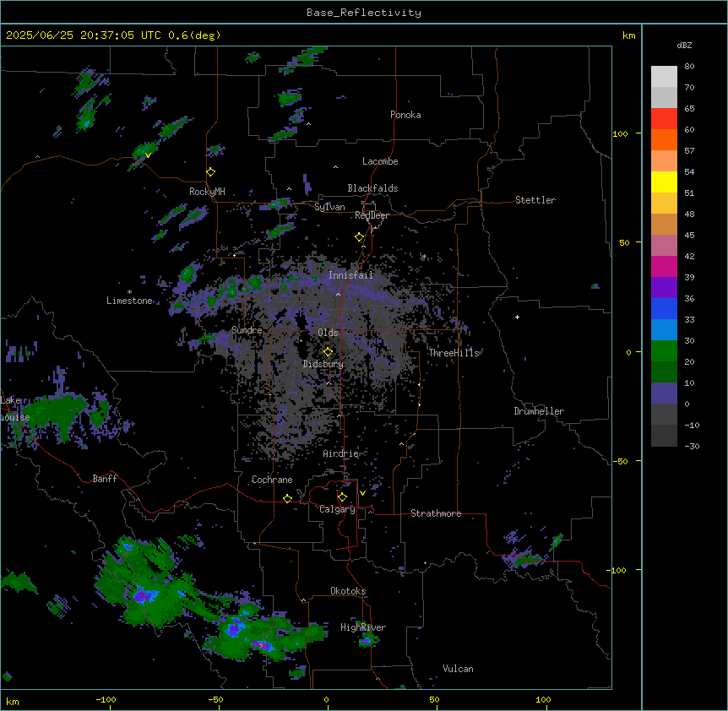The width and height of the screenshot is (728, 711).
Task: Click the yellow diamond marker beside RockyMH
Action: tap(211, 171)
